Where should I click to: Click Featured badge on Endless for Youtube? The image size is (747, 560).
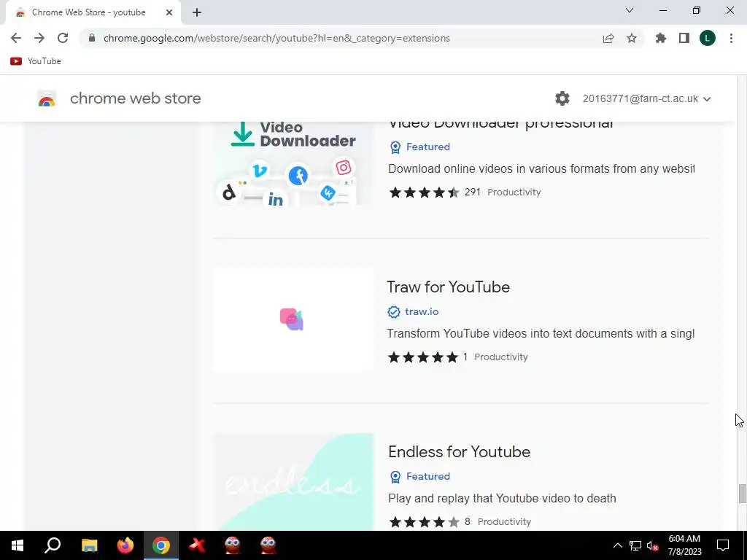click(419, 476)
